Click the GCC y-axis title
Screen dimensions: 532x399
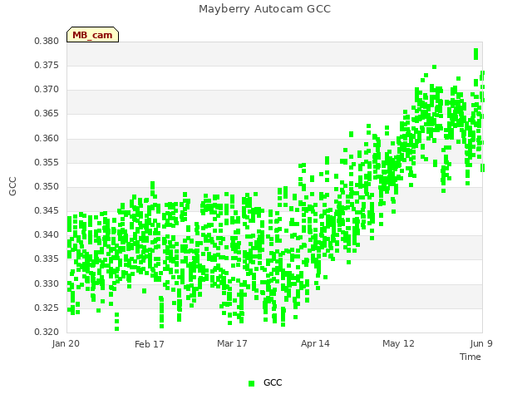pyautogui.click(x=12, y=186)
